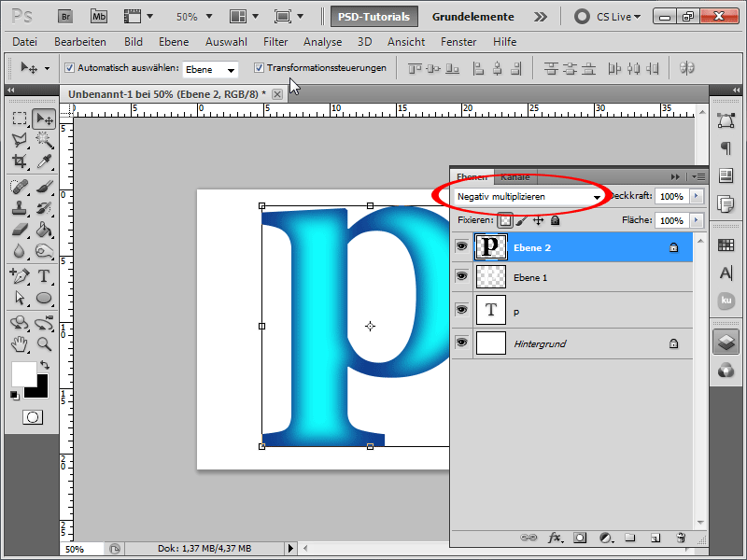Open the layer style fx menu

tap(555, 539)
